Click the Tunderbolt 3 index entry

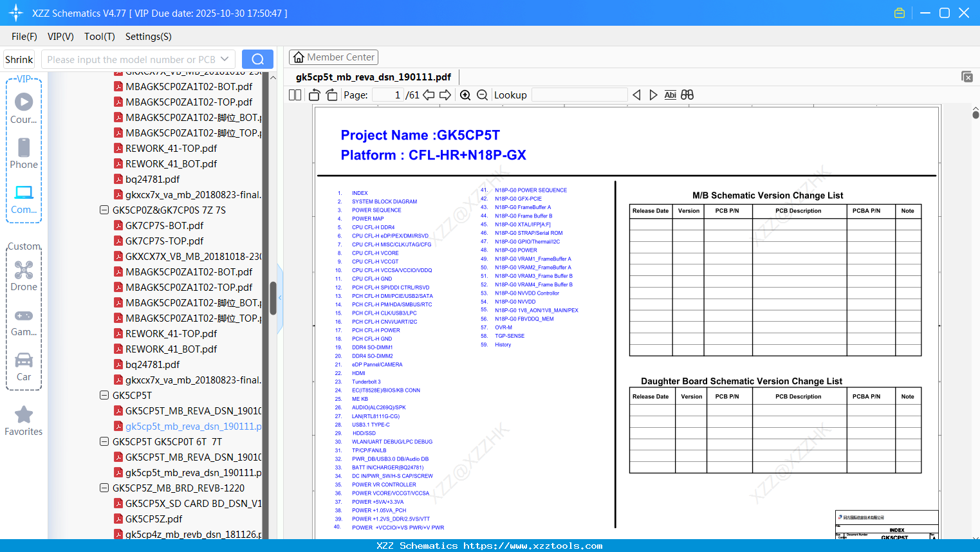pos(366,382)
